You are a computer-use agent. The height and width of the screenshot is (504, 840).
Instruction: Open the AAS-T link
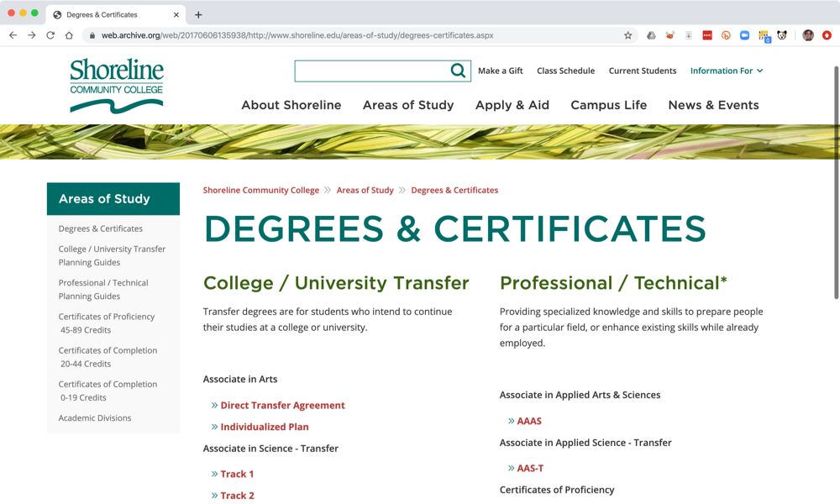[530, 468]
